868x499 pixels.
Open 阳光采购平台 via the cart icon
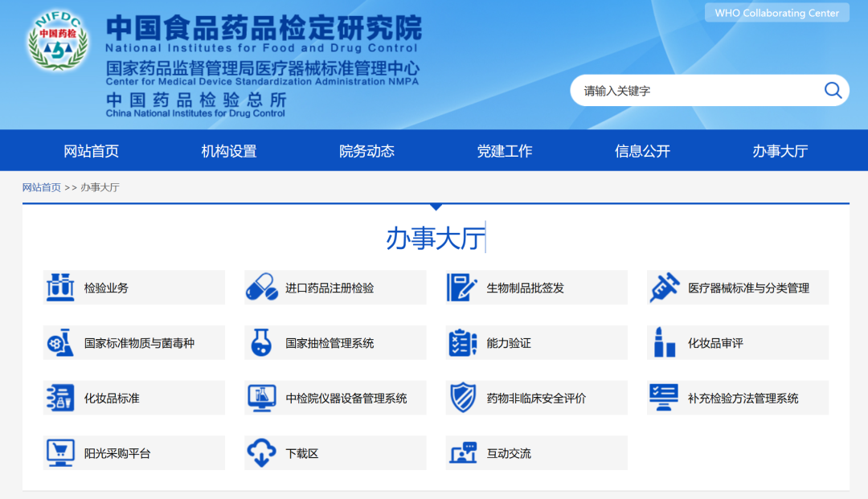59,452
